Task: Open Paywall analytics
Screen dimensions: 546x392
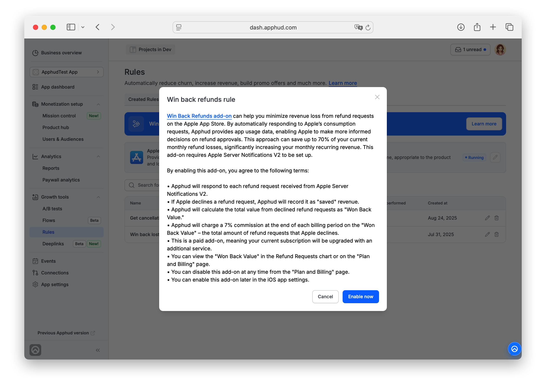Action: (x=61, y=180)
